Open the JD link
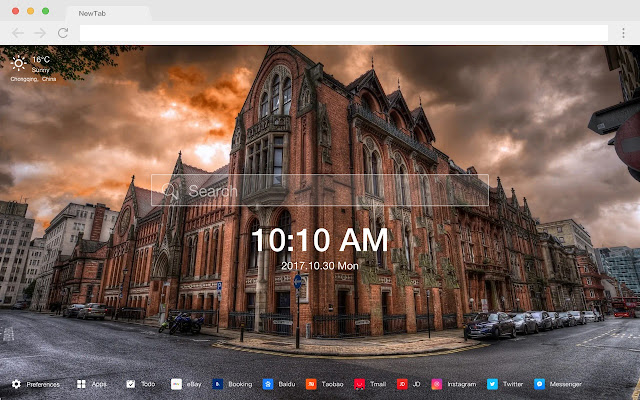 [416, 384]
